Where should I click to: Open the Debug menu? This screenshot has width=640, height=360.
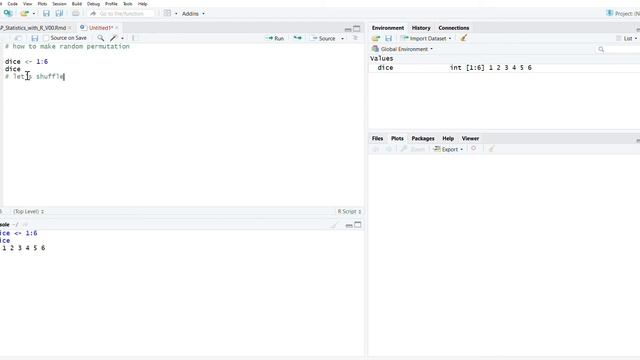[93, 4]
